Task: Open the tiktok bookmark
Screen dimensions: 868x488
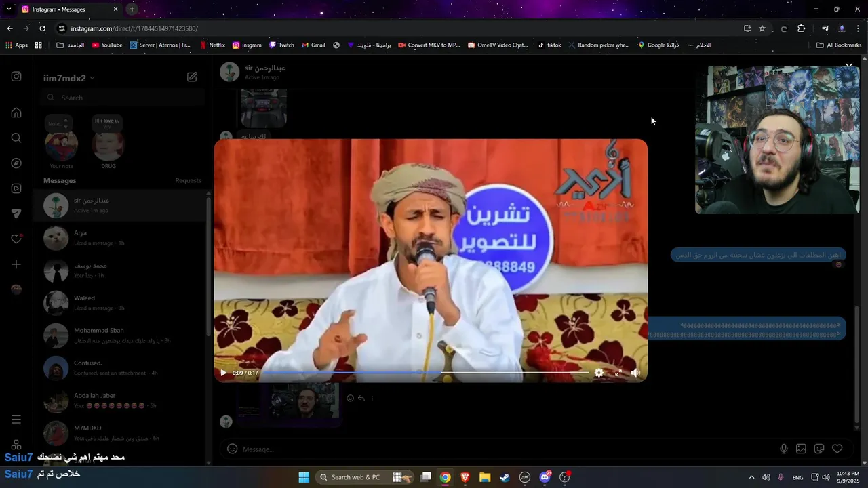Action: coord(549,45)
